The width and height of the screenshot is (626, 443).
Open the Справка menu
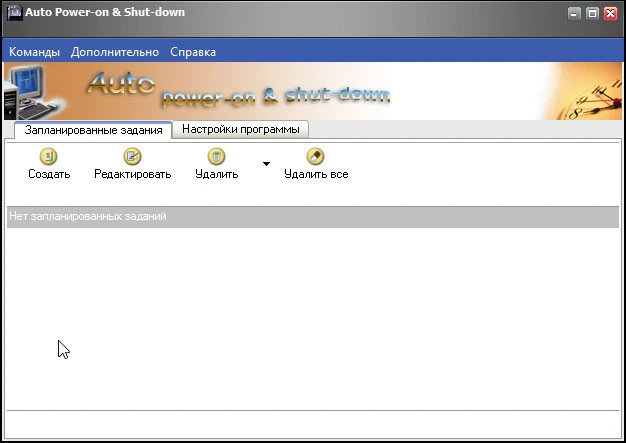pos(193,52)
